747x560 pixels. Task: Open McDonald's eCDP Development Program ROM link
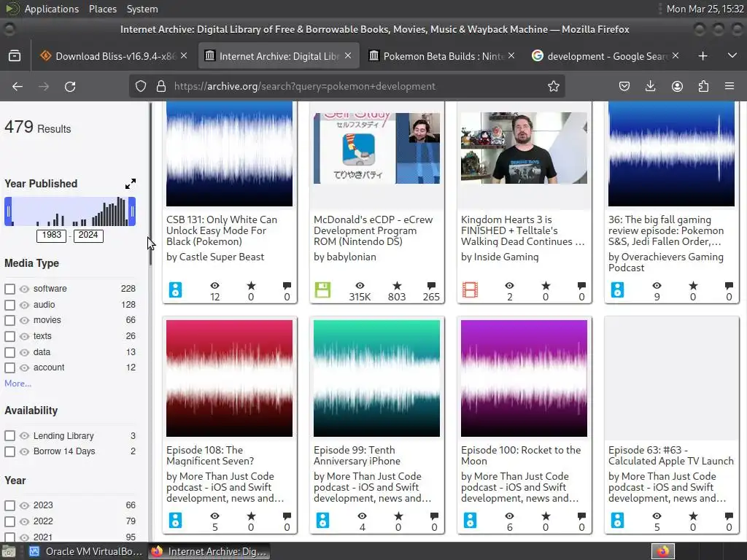tap(373, 230)
